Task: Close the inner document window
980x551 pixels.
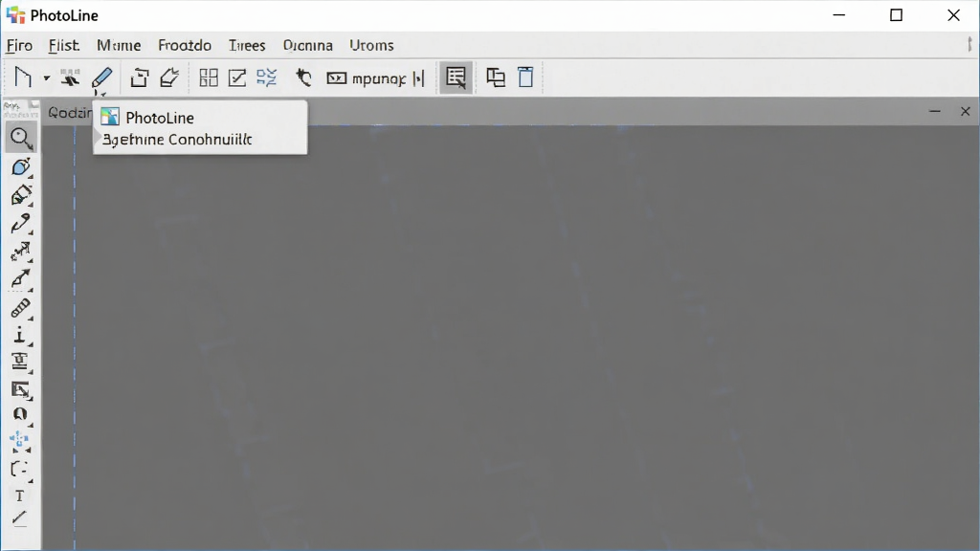Action: 965,112
